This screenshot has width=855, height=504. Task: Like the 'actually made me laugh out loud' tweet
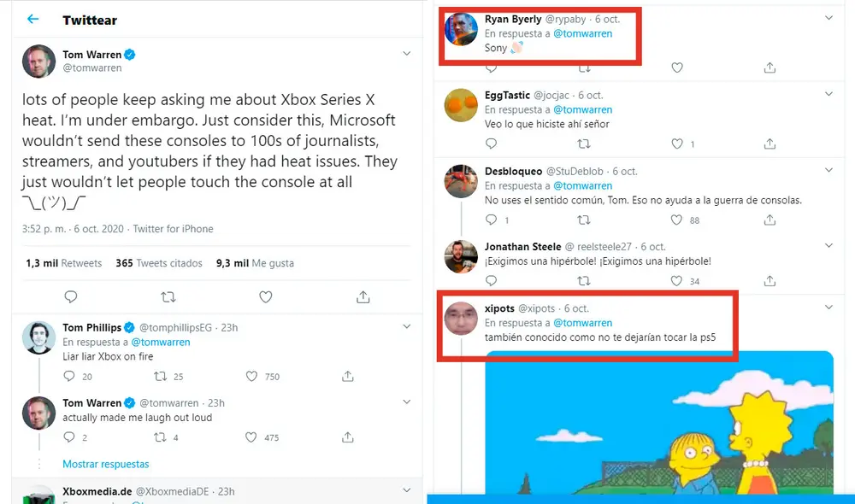point(250,437)
